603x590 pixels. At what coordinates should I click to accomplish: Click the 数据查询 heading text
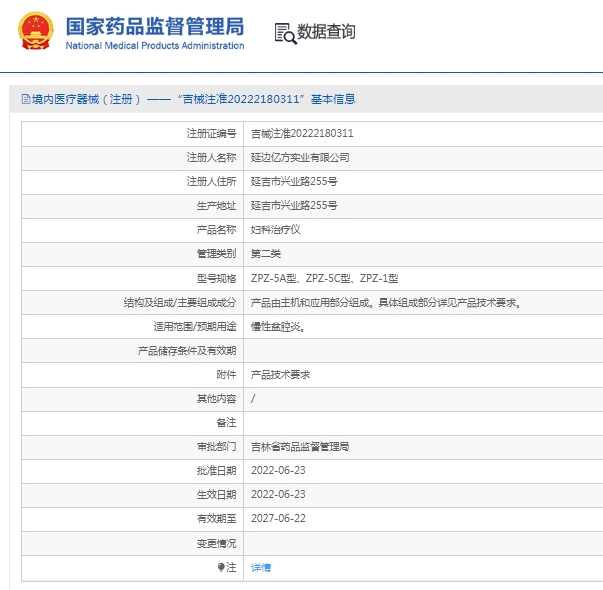pyautogui.click(x=326, y=32)
